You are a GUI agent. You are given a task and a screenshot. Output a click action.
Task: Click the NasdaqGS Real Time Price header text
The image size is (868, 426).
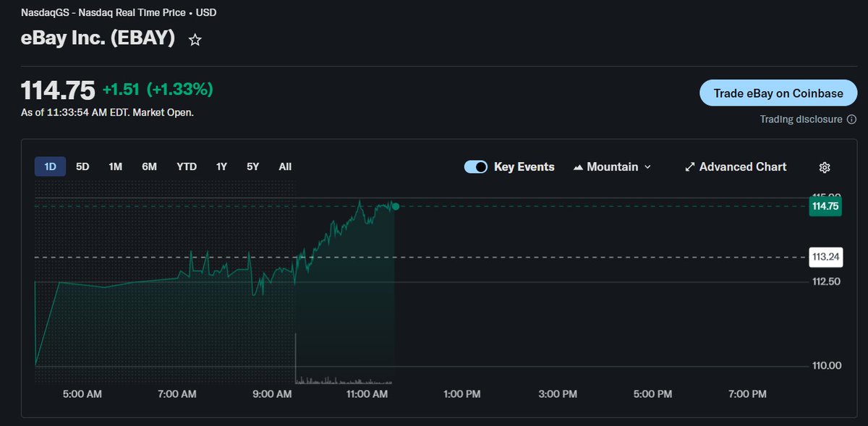coord(118,12)
